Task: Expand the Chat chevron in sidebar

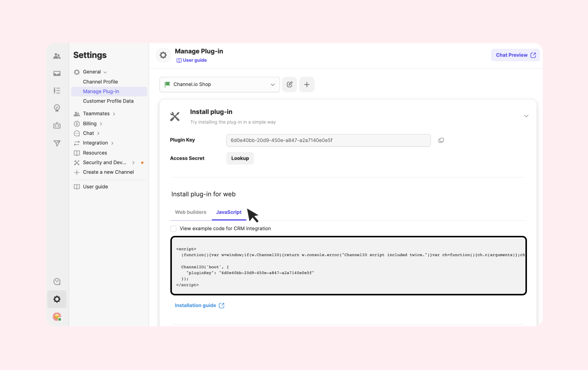Action: [98, 133]
